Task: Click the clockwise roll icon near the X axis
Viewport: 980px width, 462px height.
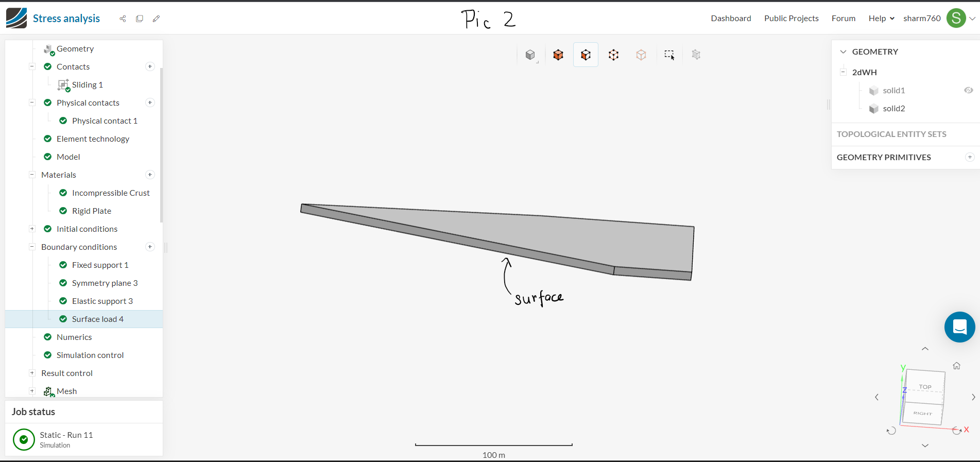Action: click(x=956, y=431)
